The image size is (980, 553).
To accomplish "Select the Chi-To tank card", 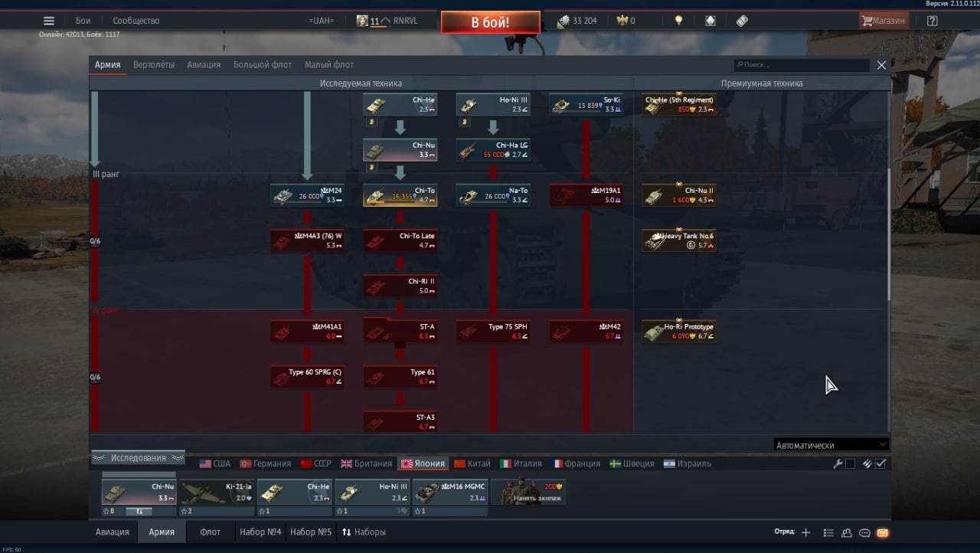I will 400,195.
